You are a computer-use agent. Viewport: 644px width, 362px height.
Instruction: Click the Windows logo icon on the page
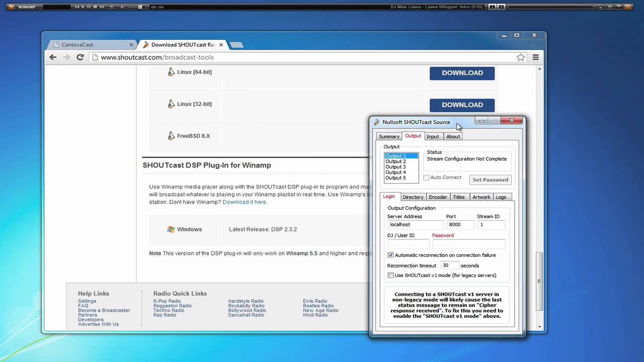click(x=171, y=229)
